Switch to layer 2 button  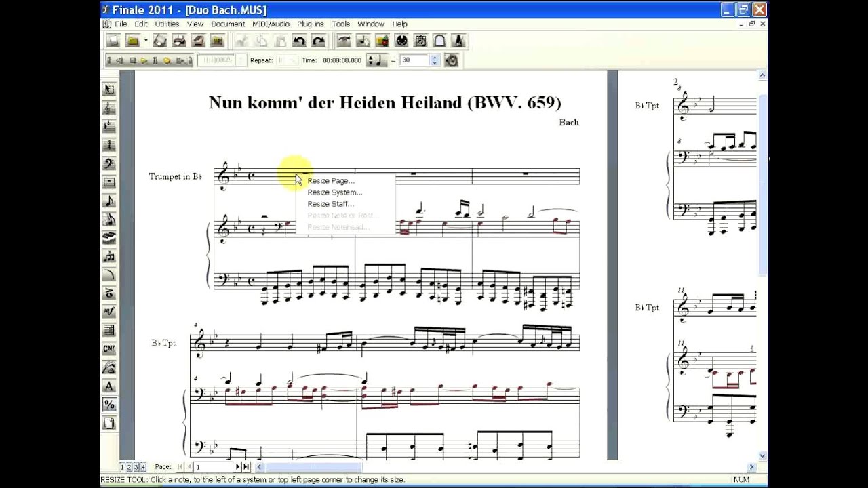tap(130, 467)
